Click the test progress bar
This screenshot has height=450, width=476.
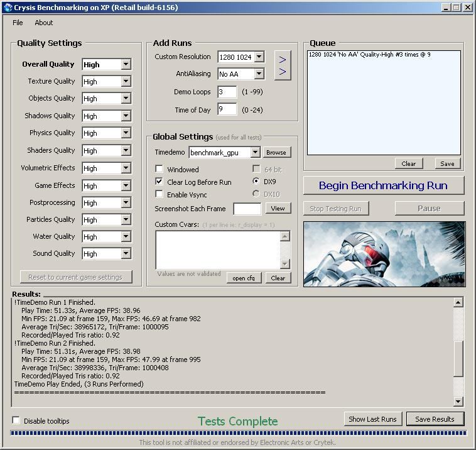pos(238,433)
